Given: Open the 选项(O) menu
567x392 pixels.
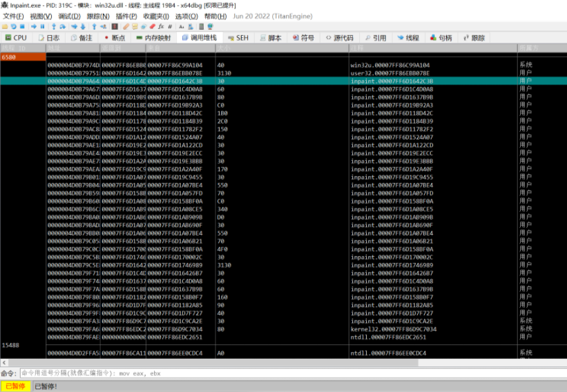Looking at the screenshot, I should (186, 17).
